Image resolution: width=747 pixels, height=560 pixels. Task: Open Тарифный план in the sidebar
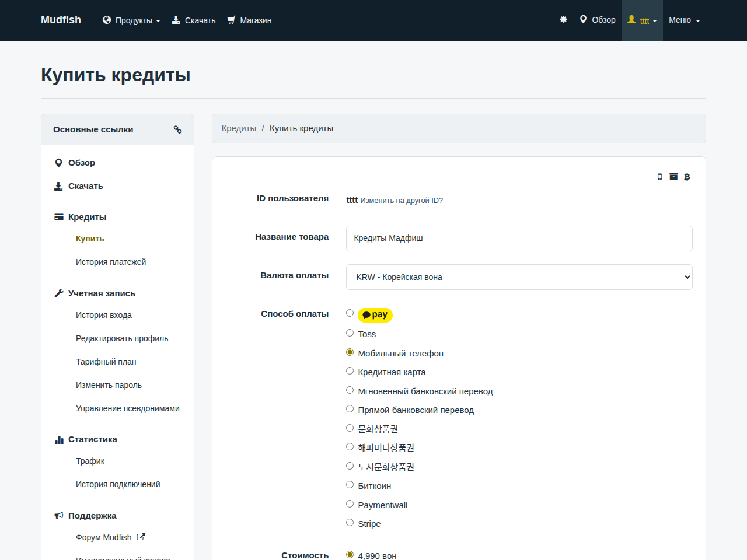106,362
